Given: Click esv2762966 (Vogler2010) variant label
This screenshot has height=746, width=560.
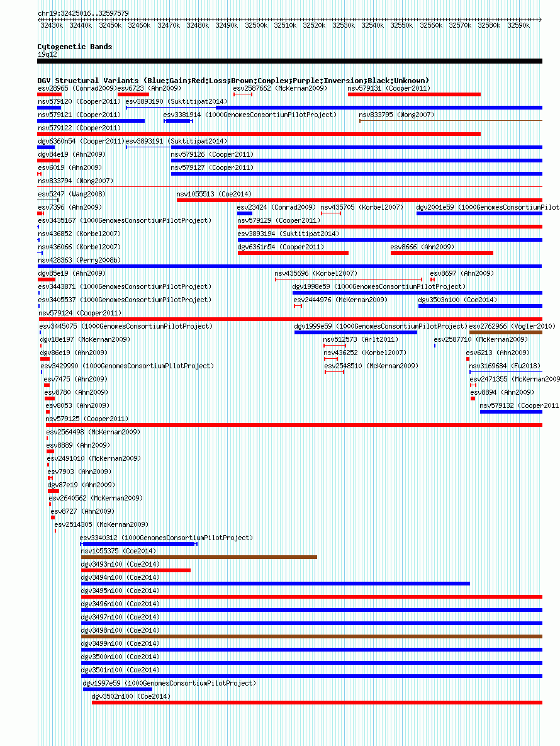Looking at the screenshot, I should point(512,326).
